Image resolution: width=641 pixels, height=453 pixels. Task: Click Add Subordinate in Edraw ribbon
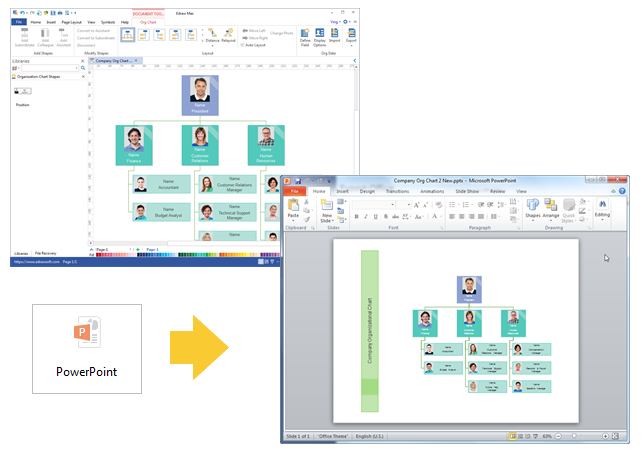coord(25,37)
